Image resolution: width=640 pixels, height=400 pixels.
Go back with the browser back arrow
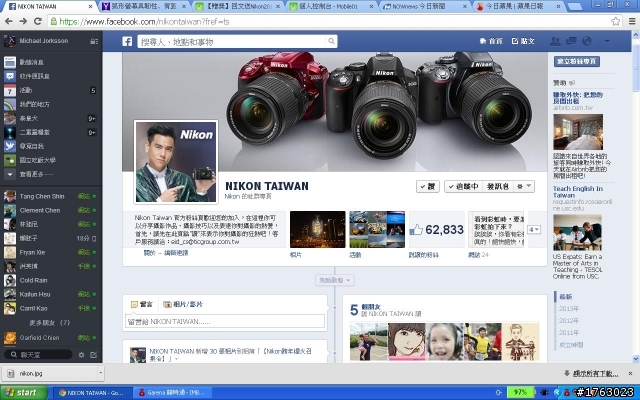9,21
